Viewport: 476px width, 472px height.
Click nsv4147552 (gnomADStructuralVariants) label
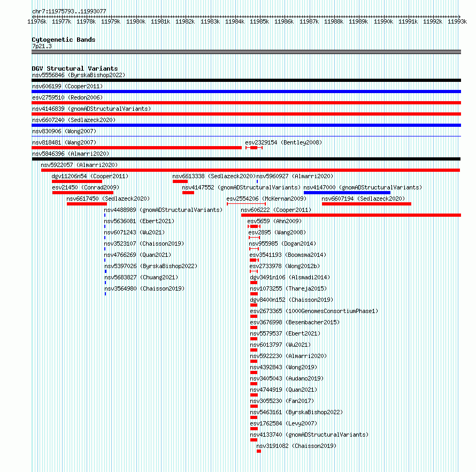pyautogui.click(x=241, y=187)
